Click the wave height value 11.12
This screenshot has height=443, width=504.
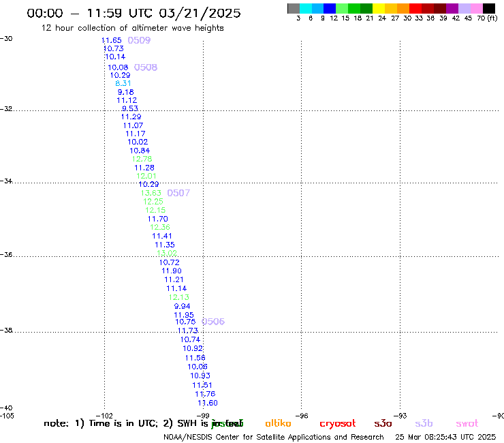click(x=127, y=100)
